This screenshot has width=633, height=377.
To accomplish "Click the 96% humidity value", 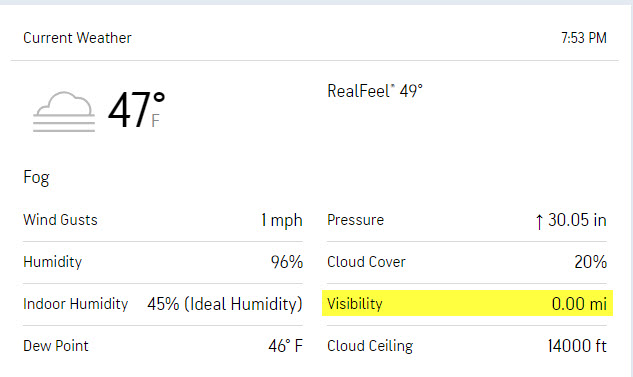I will [x=287, y=262].
